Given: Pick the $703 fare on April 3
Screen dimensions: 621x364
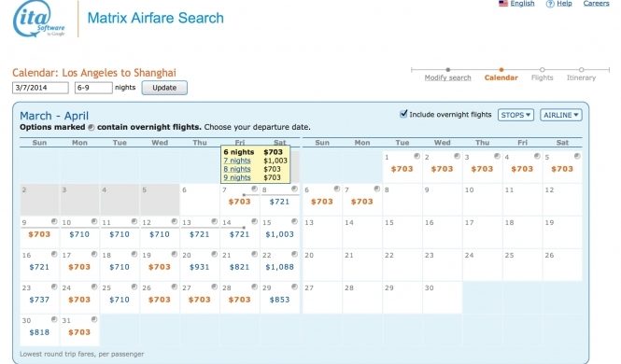Looking at the screenshot, I should 482,169.
